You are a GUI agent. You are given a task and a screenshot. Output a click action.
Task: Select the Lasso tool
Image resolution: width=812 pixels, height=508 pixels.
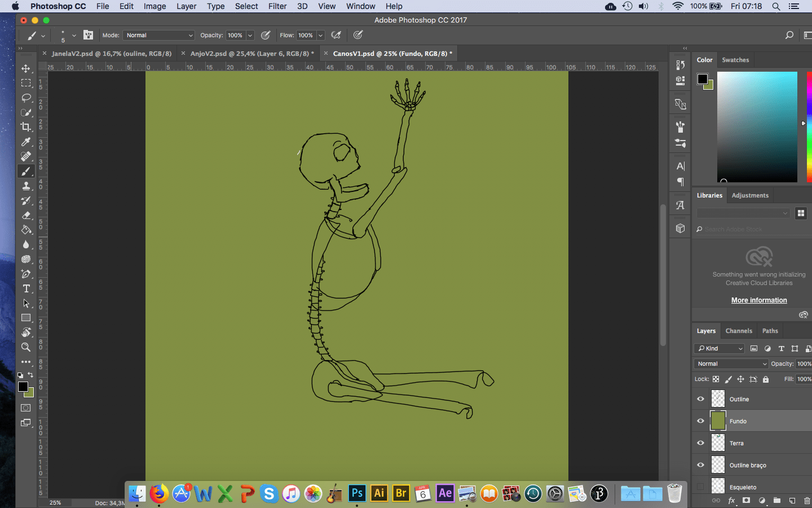[x=26, y=98]
